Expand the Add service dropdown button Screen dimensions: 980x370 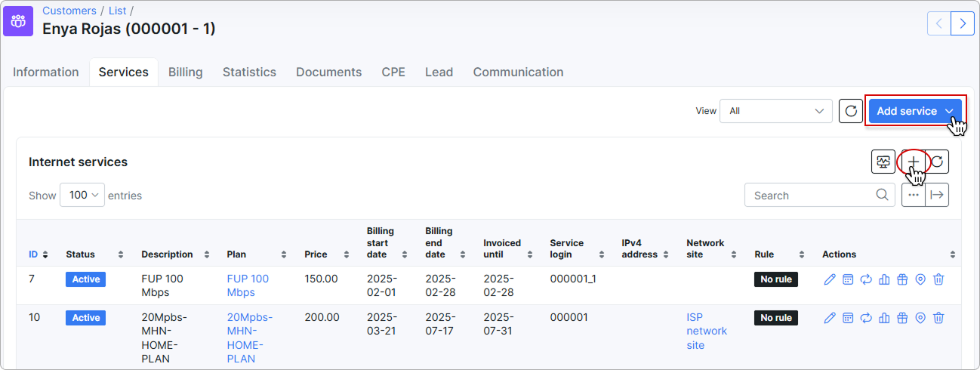pyautogui.click(x=915, y=111)
